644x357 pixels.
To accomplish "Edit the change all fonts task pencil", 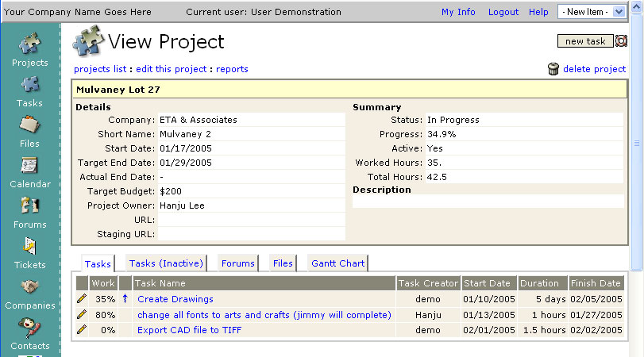I will pyautogui.click(x=82, y=314).
